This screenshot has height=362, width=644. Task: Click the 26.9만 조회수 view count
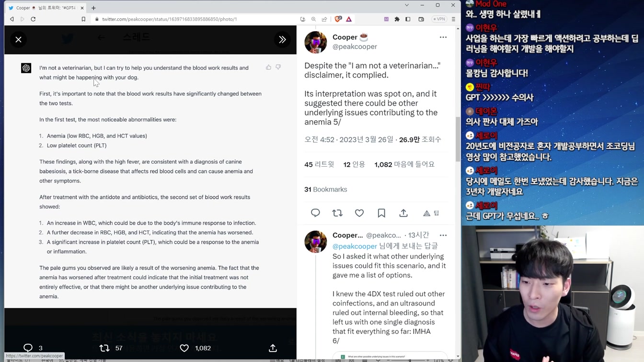420,139
